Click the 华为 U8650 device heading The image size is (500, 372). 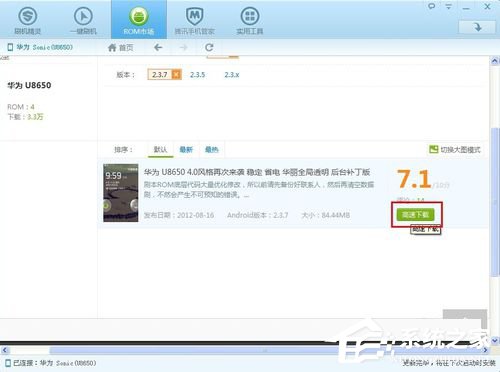point(29,85)
